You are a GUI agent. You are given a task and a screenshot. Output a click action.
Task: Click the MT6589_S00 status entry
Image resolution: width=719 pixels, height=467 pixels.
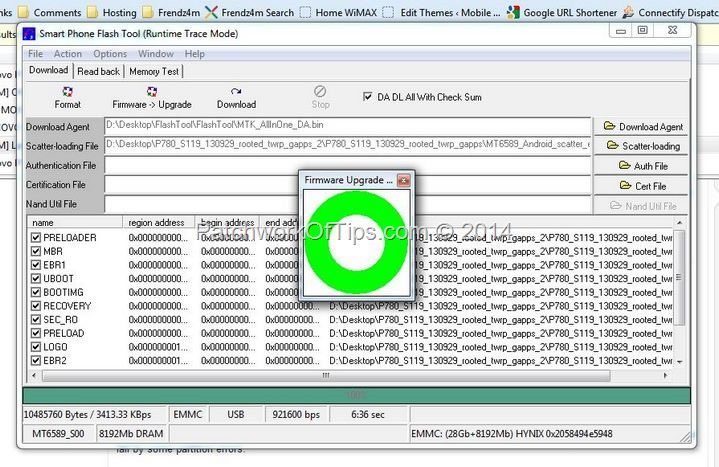[58, 434]
